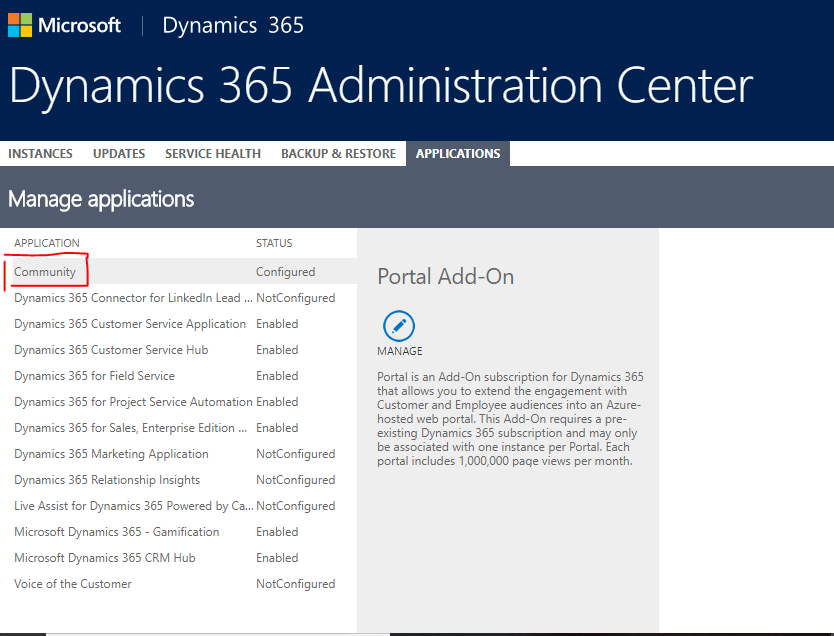Click the APPLICATION column header
834x636 pixels.
click(47, 243)
